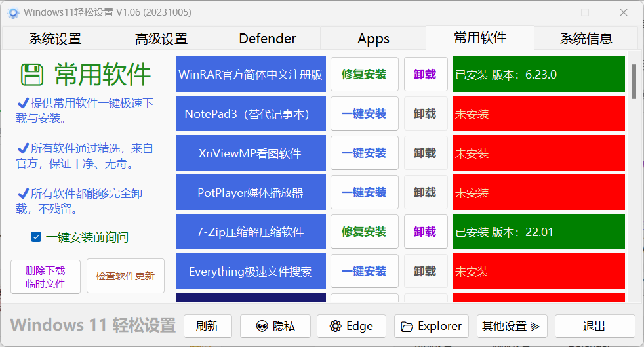Click the 已安装 版本: 22.01 status
644x347 pixels.
538,232
